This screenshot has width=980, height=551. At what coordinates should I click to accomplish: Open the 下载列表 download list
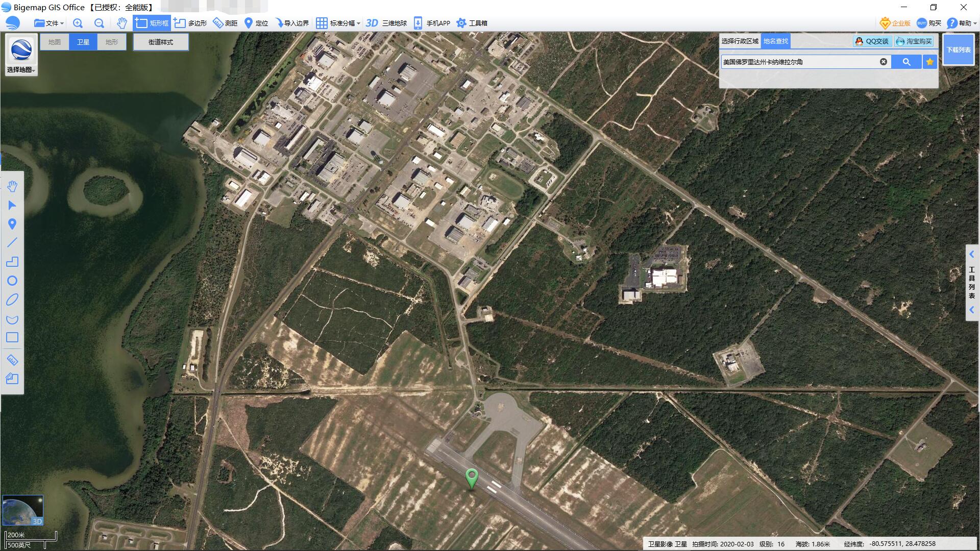(958, 49)
